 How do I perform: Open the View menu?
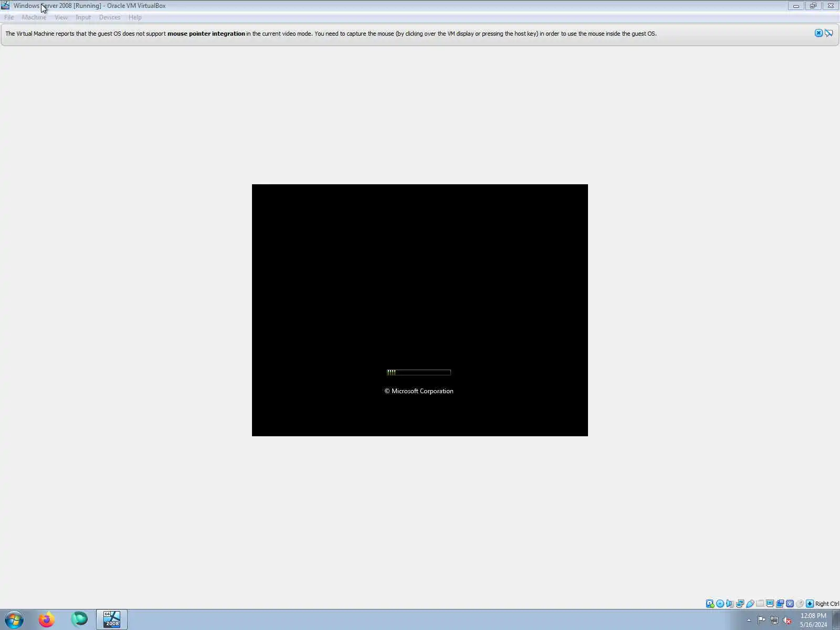[61, 17]
